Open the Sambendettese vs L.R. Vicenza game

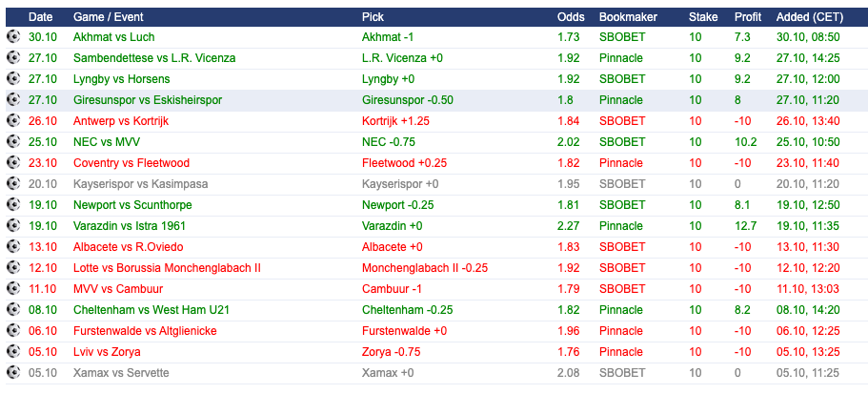click(x=154, y=58)
